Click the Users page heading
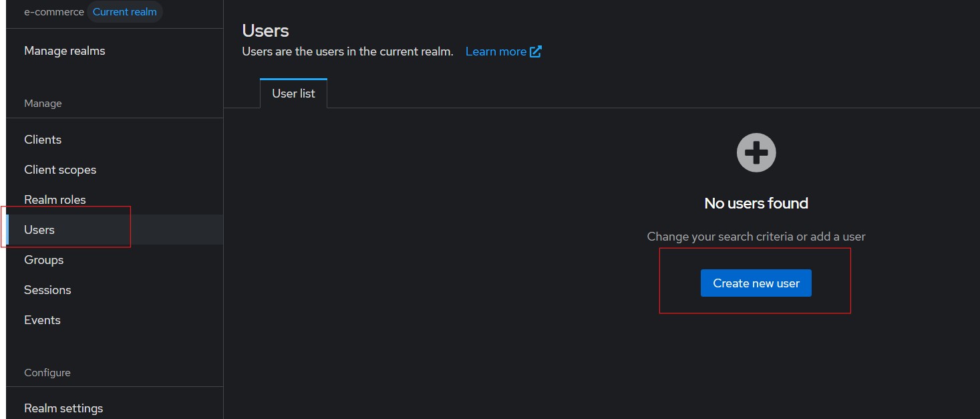 coord(265,31)
